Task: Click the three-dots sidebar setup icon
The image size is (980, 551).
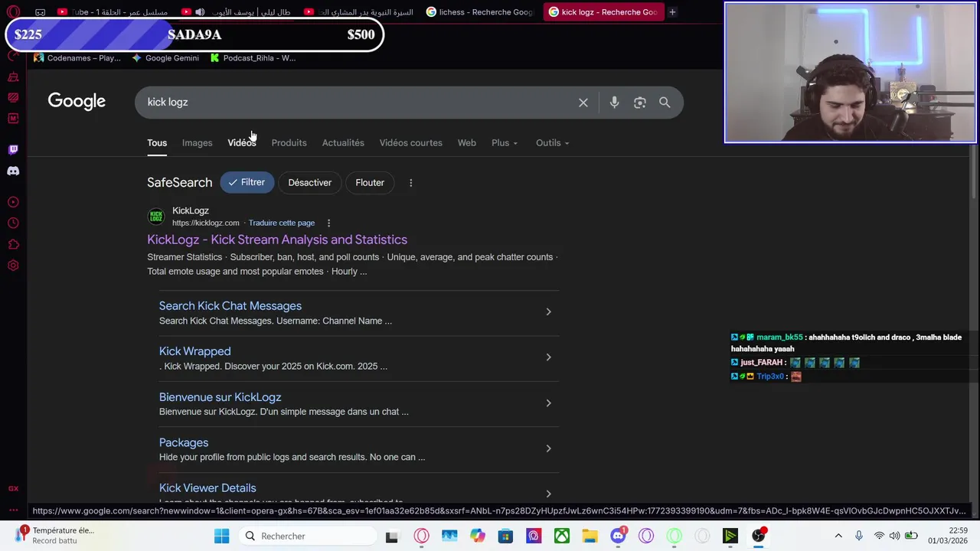Action: click(x=13, y=510)
